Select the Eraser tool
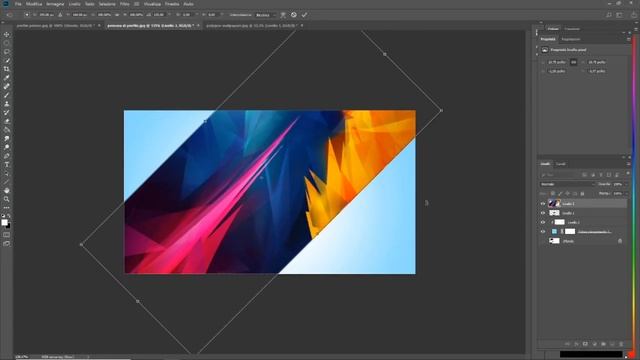Viewport: 640px width, 360px height. [7, 121]
